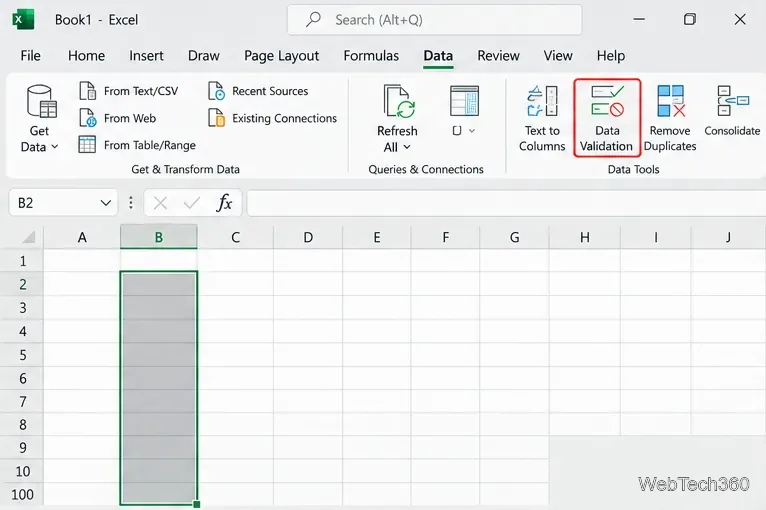Switch to the Formulas tab

pyautogui.click(x=371, y=56)
